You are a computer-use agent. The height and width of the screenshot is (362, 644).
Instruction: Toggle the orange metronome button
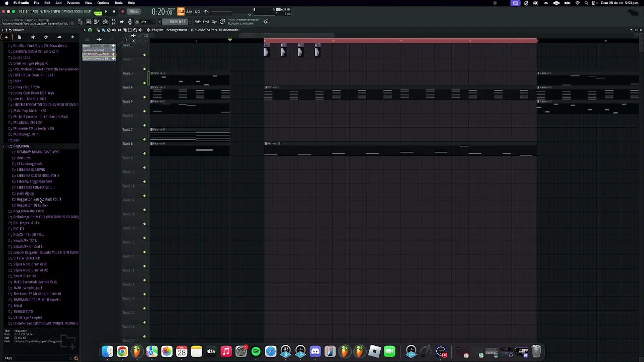(x=181, y=11)
